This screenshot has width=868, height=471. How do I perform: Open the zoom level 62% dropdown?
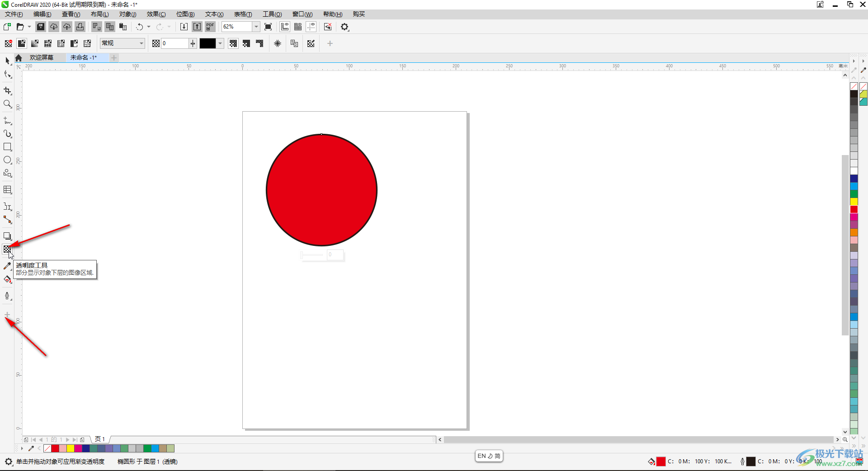click(256, 27)
